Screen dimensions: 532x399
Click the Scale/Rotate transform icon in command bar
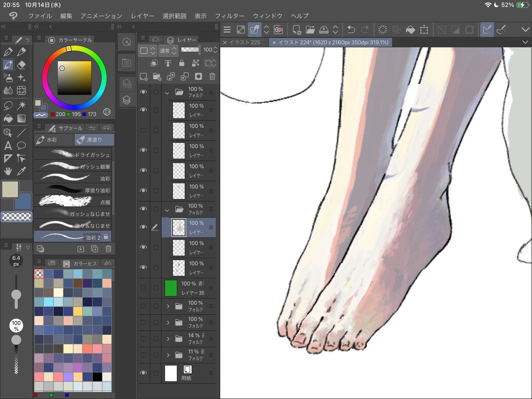(x=424, y=30)
